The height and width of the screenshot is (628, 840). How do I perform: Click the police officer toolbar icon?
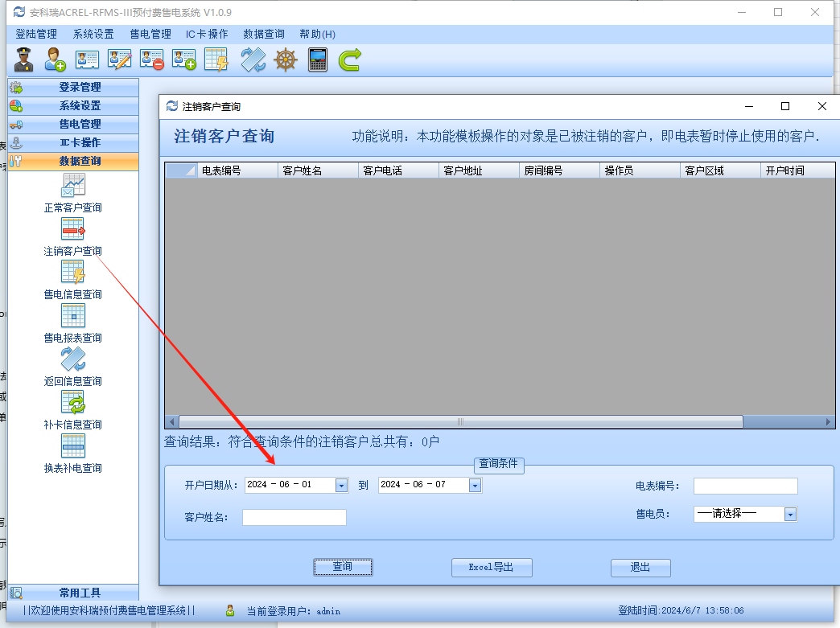[23, 60]
